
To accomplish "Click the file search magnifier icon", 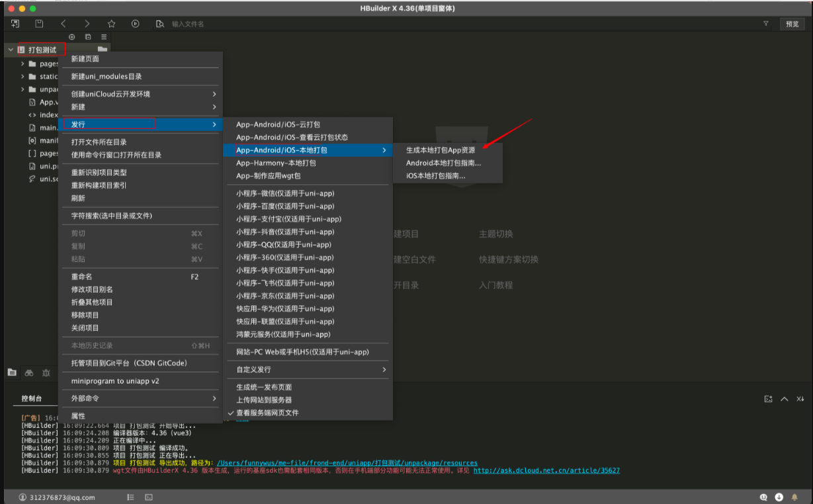I will 159,24.
